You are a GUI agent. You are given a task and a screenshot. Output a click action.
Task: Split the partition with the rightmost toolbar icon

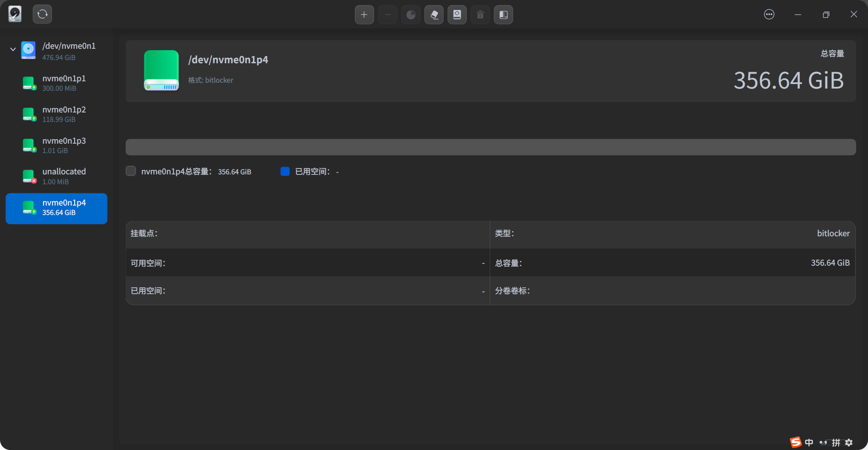[x=503, y=14]
